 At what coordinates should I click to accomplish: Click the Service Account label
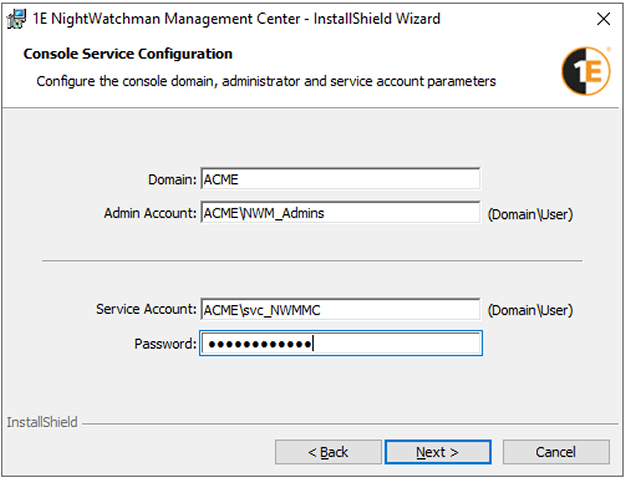[146, 310]
